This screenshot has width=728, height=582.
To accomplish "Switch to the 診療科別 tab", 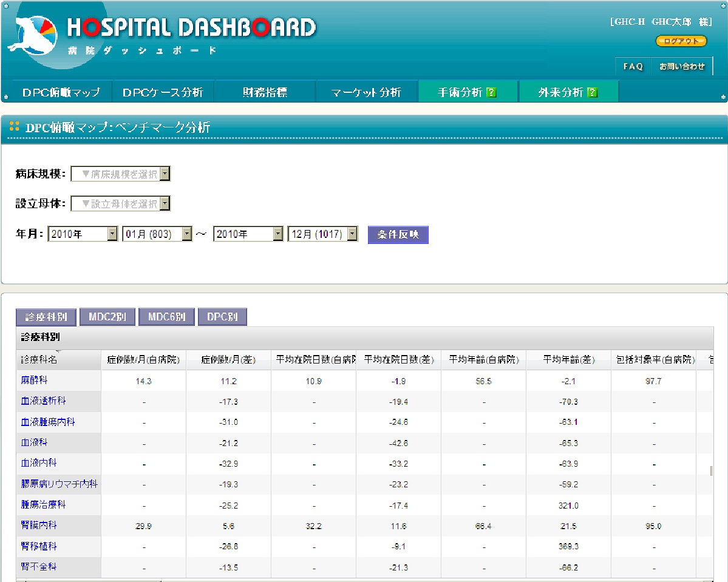I will 46,317.
